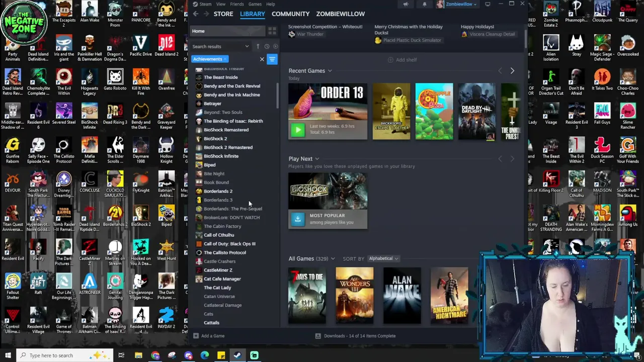Click the BioShock download install icon
644x362 pixels.
[x=298, y=219]
